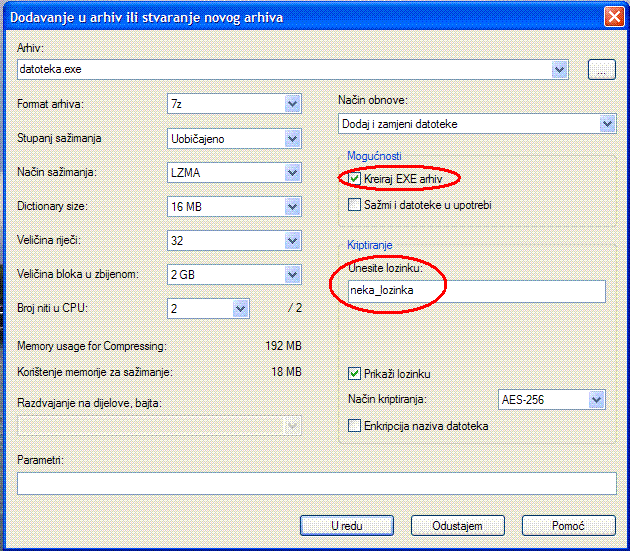Open the Arhiv filename history dropdown
The width and height of the screenshot is (630, 558).
[560, 69]
